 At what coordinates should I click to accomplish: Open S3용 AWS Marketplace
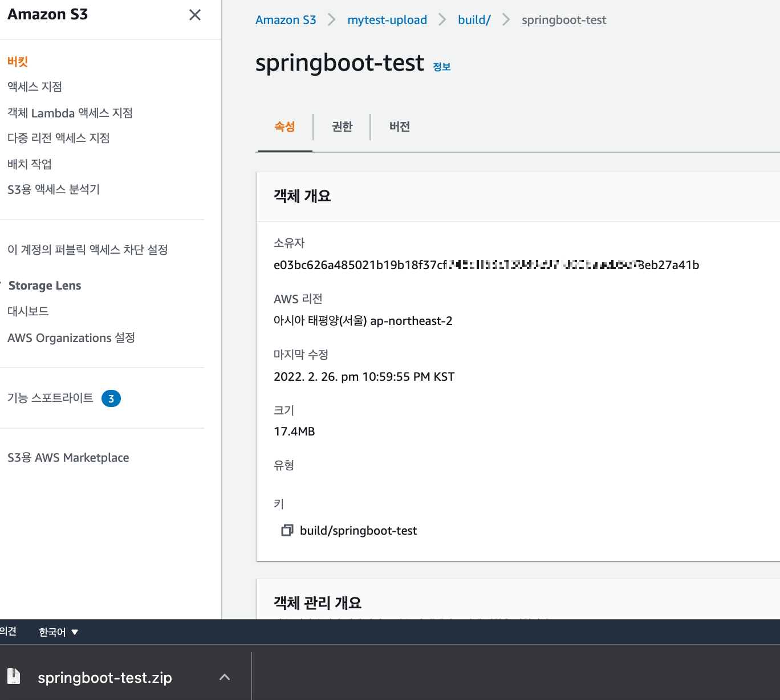click(x=68, y=458)
